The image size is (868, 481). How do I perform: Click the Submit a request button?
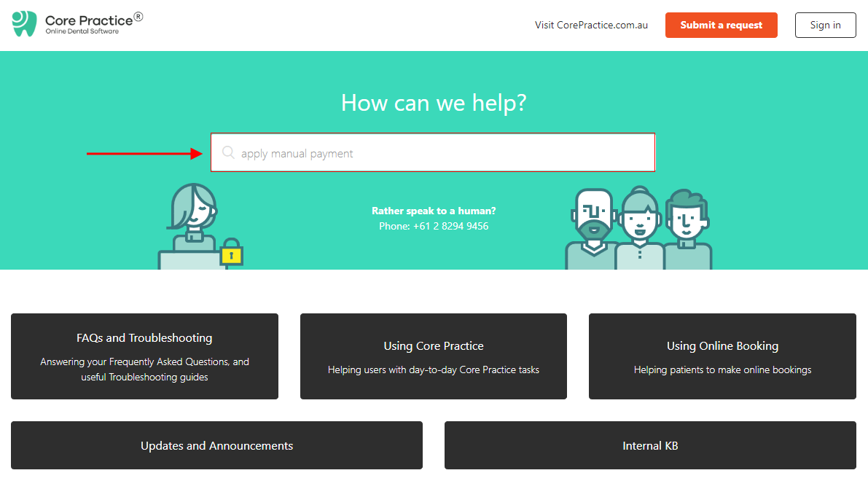click(722, 25)
